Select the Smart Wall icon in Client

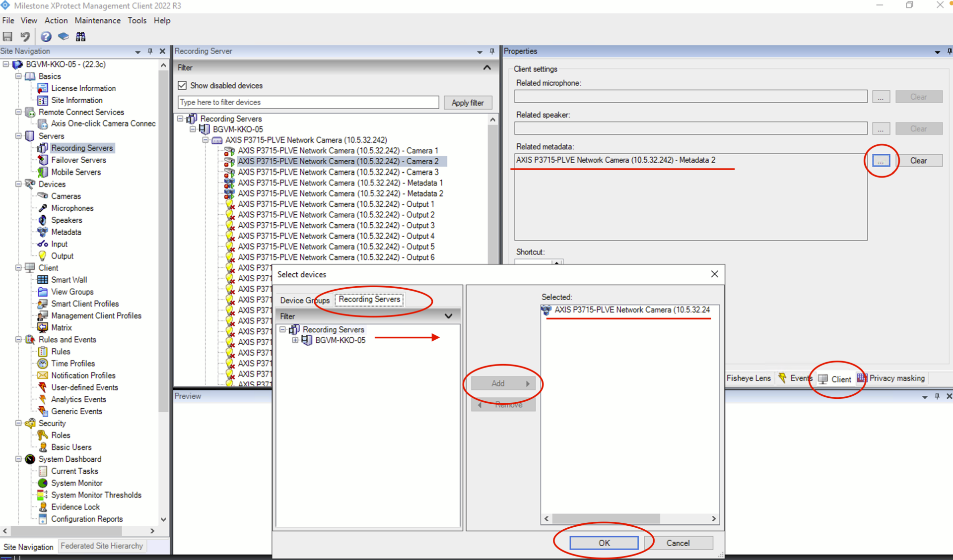[x=43, y=280]
